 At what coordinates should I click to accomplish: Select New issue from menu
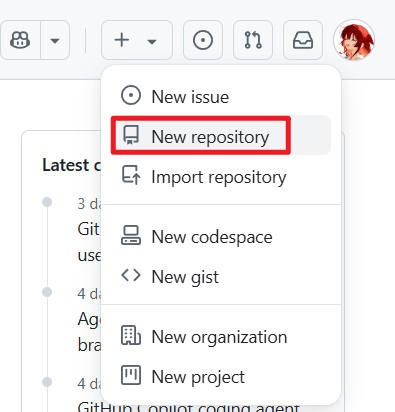click(x=221, y=97)
